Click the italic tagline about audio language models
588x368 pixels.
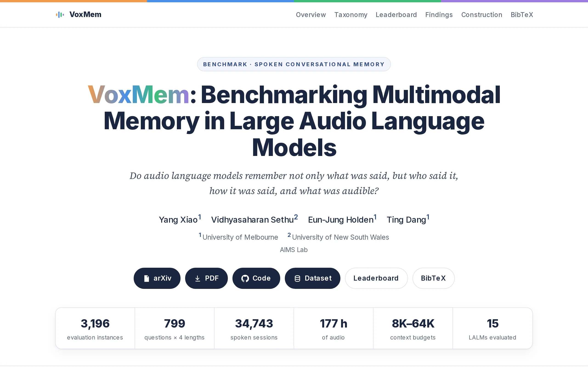click(294, 183)
